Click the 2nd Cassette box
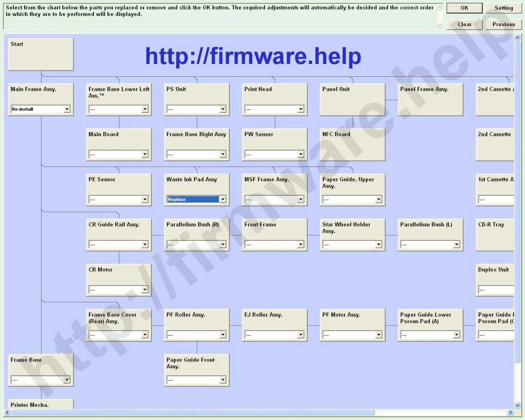The image size is (525, 420). (495, 145)
